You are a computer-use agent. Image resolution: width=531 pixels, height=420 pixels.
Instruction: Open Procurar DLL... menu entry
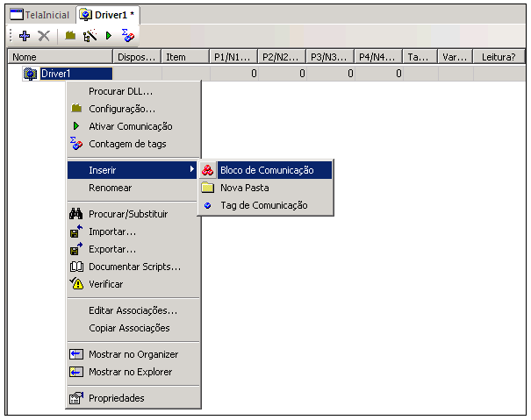click(x=120, y=91)
